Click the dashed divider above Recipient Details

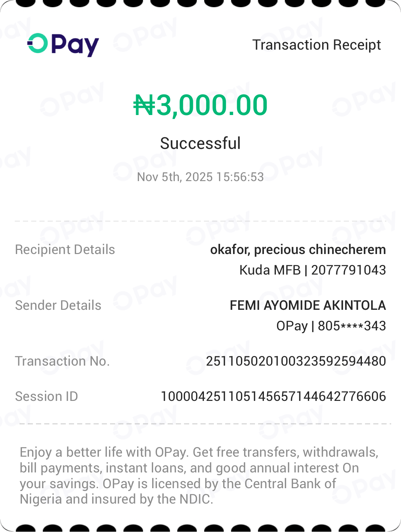(x=200, y=221)
